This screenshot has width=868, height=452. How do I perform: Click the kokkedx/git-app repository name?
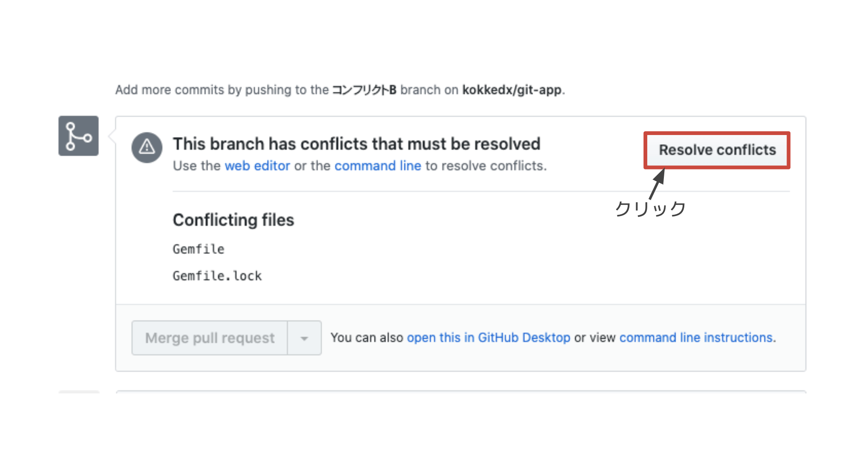pyautogui.click(x=512, y=90)
